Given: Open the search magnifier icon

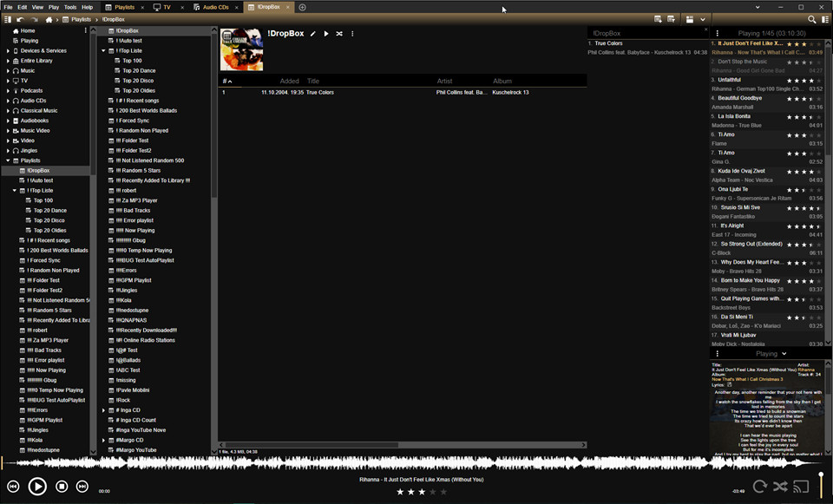Looking at the screenshot, I should [812, 19].
